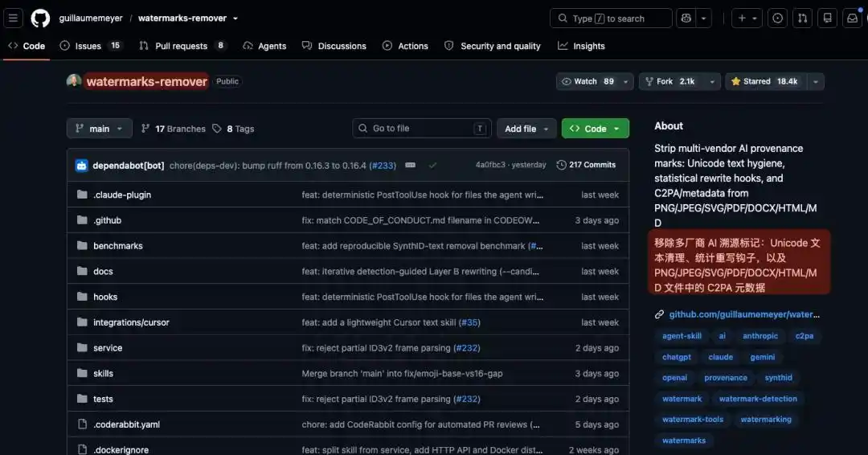Viewport: 868px width, 455px height.
Task: Expand the repository name dropdown arrow
Action: 235,18
